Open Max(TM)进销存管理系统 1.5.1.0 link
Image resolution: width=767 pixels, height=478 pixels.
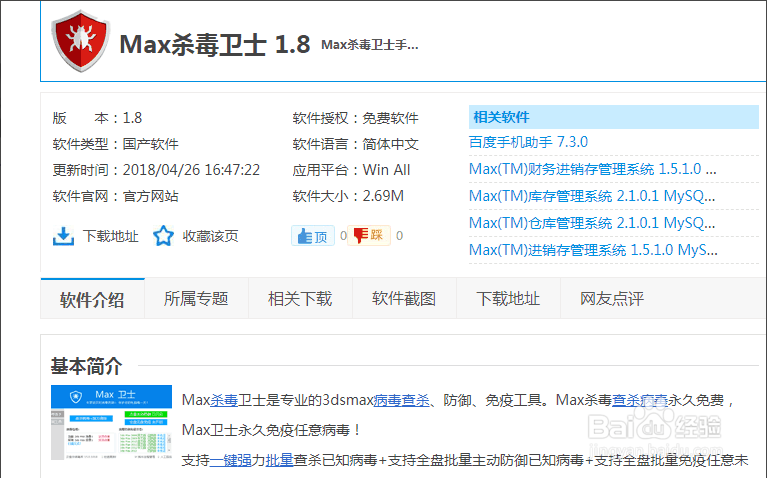pos(593,250)
